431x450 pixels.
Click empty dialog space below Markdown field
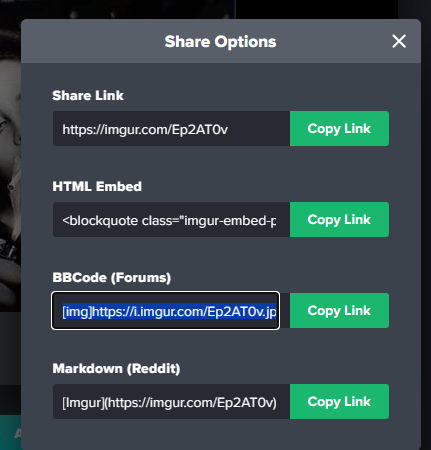coord(220,435)
